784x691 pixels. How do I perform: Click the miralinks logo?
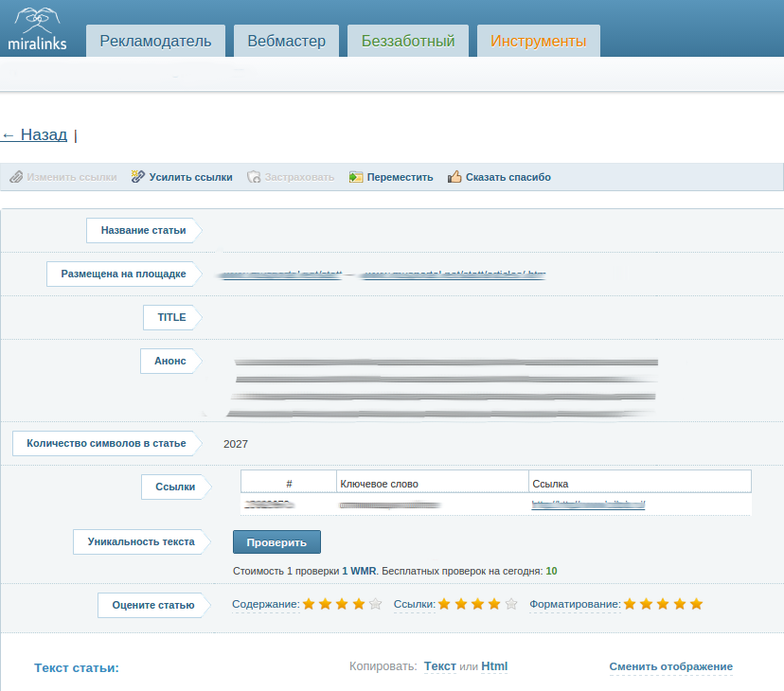37,29
